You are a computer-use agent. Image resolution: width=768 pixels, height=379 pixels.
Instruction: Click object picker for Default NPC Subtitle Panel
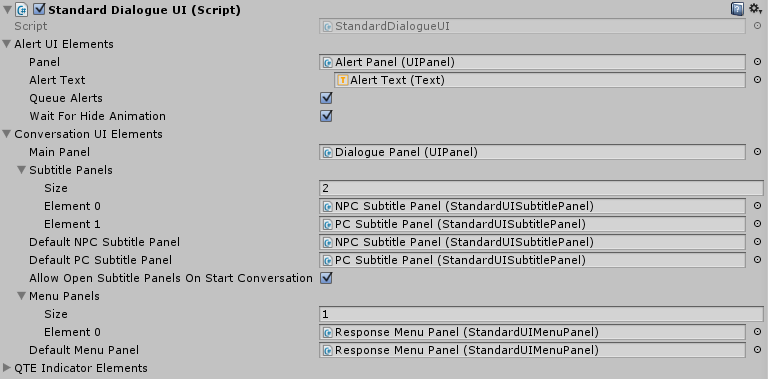pos(757,242)
